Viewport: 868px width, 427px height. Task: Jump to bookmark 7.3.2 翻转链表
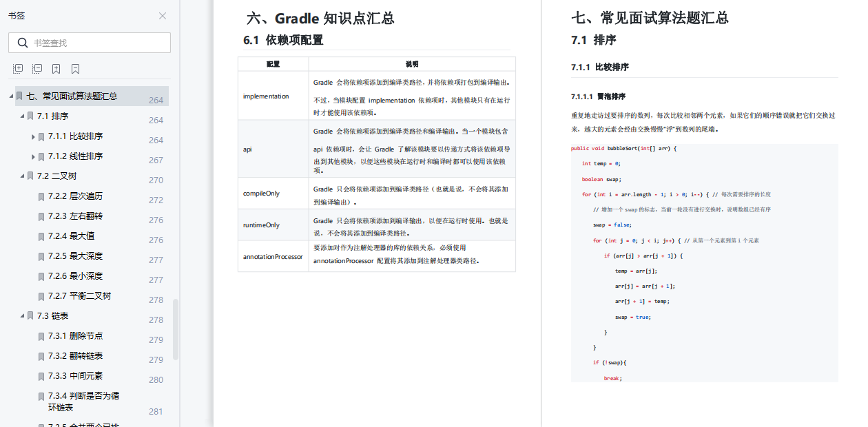76,356
